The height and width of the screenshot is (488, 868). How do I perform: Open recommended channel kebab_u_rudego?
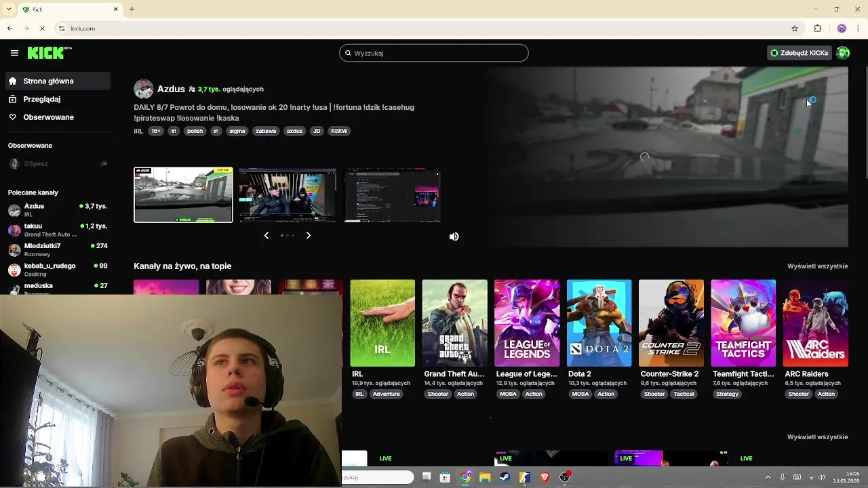57,269
